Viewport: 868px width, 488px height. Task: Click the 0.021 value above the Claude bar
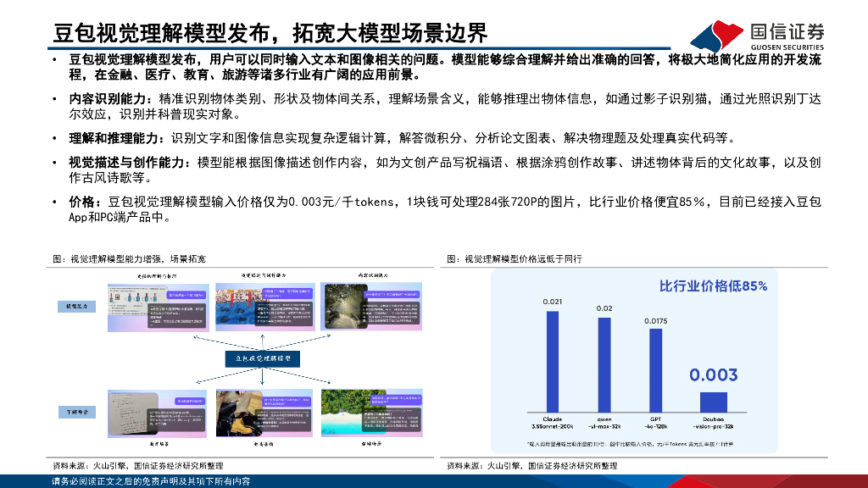553,302
